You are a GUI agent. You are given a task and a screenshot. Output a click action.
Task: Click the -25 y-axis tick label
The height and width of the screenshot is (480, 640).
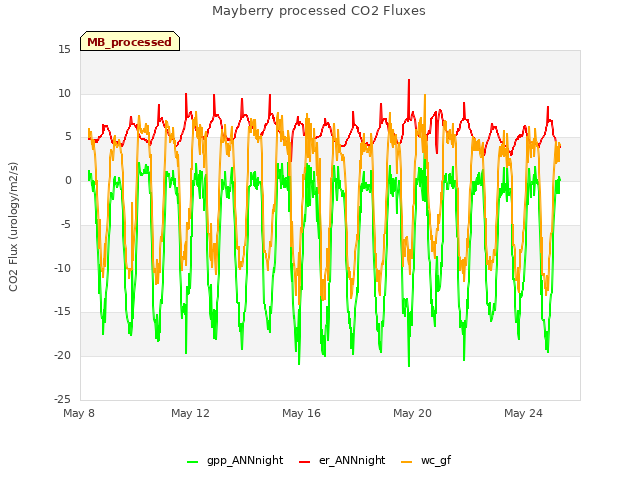[62, 399]
